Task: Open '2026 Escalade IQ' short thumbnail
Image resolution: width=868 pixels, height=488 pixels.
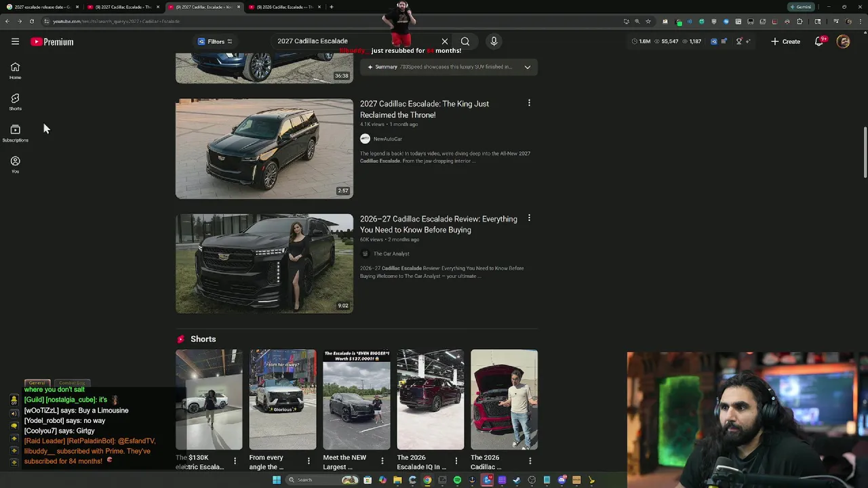Action: [431, 399]
